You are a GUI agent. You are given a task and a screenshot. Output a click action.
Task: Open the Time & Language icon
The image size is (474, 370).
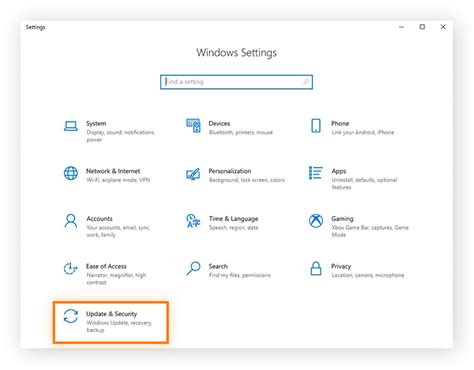193,221
